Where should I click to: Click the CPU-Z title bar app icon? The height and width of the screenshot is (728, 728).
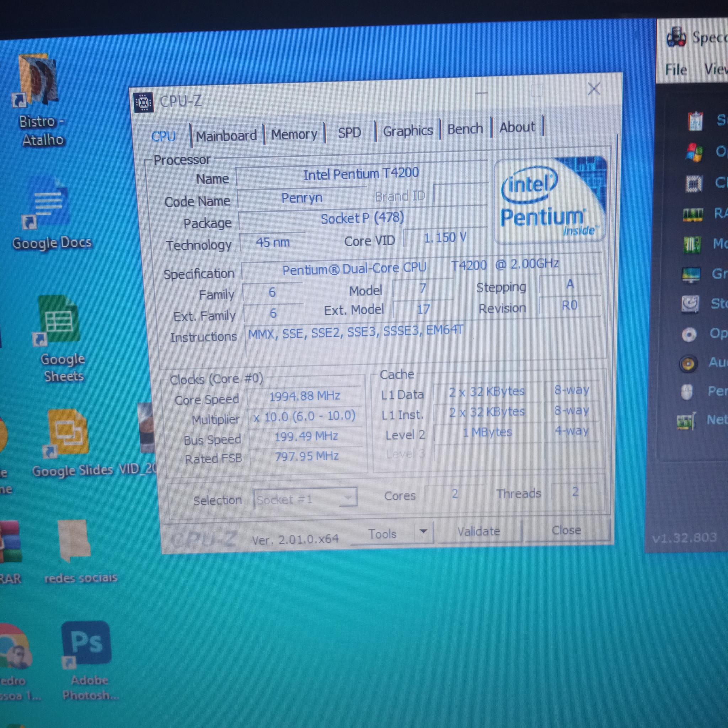144,102
